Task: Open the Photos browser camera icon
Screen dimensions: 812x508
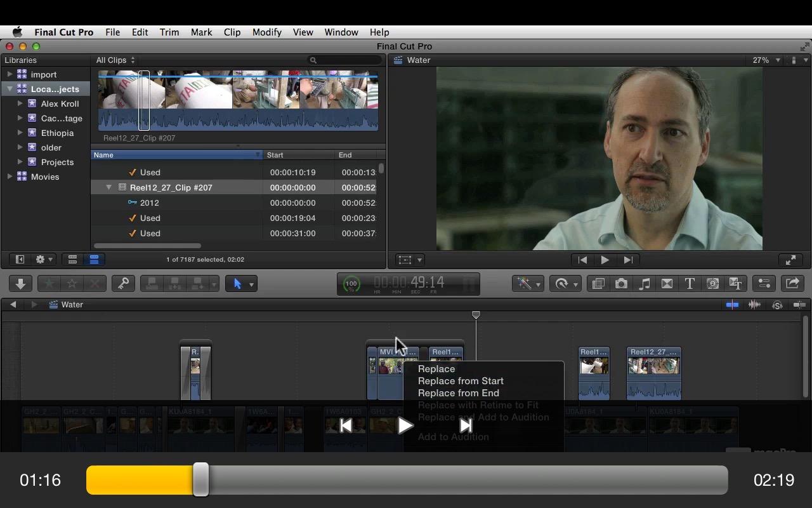Action: tap(621, 284)
